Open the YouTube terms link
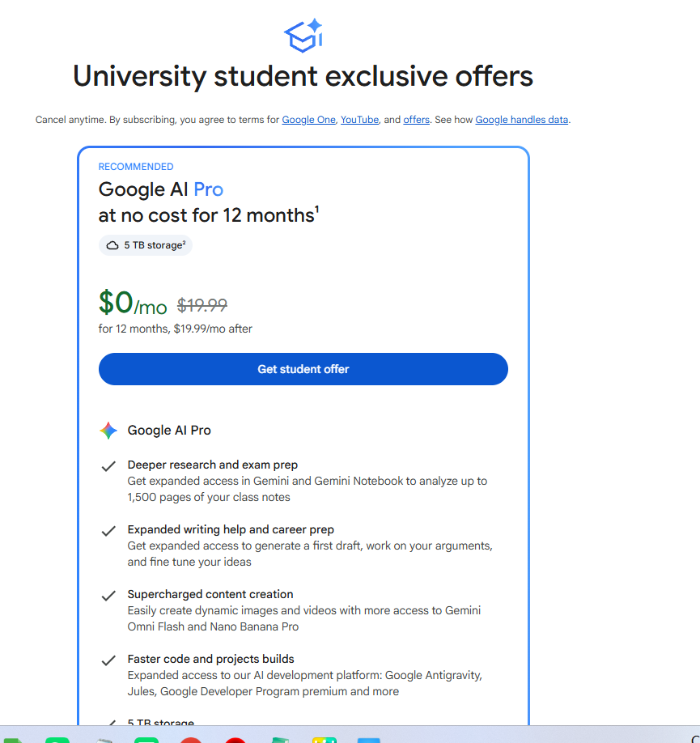The width and height of the screenshot is (700, 743). pos(360,120)
